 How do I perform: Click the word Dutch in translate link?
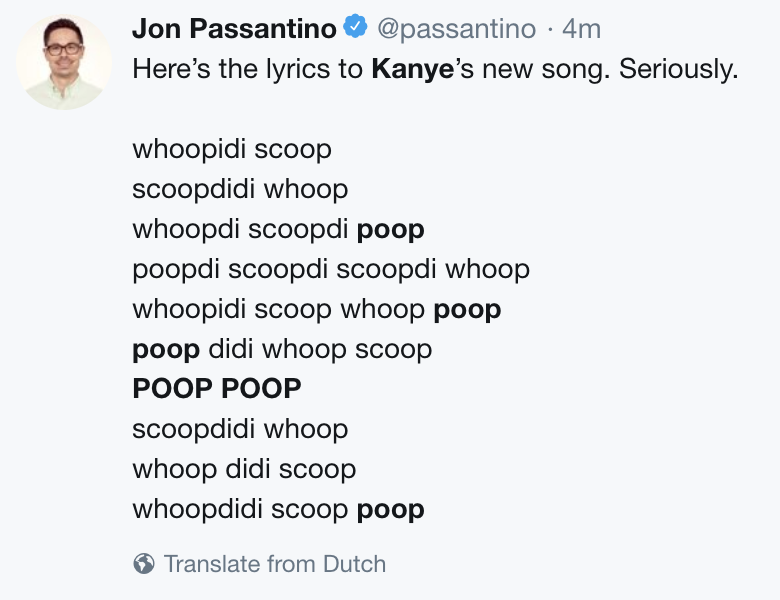[355, 564]
